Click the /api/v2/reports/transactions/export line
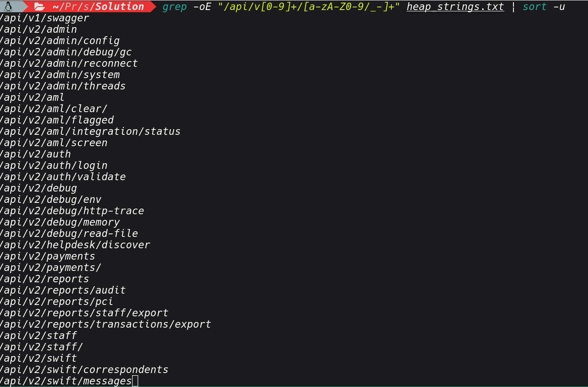The height and width of the screenshot is (387, 588). click(x=105, y=324)
